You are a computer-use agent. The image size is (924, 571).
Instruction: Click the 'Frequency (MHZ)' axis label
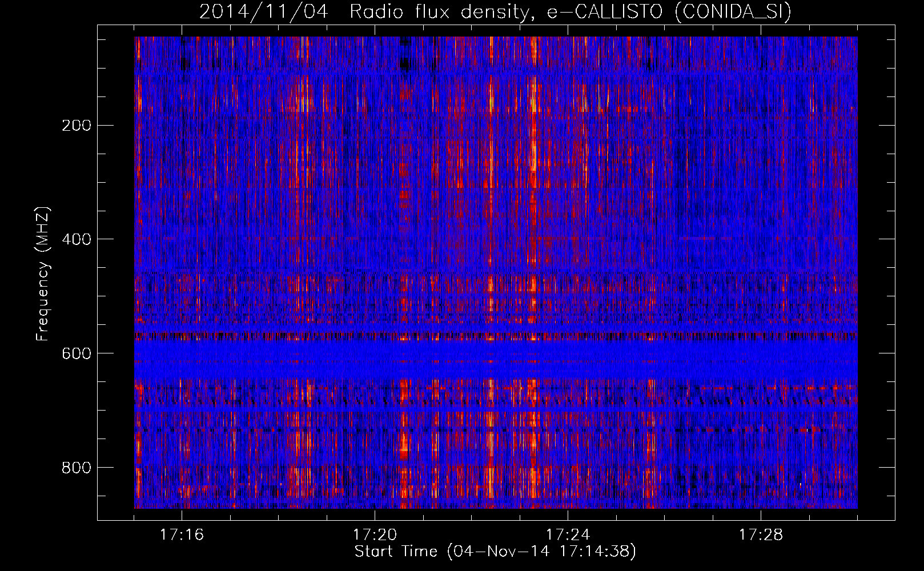tap(43, 274)
